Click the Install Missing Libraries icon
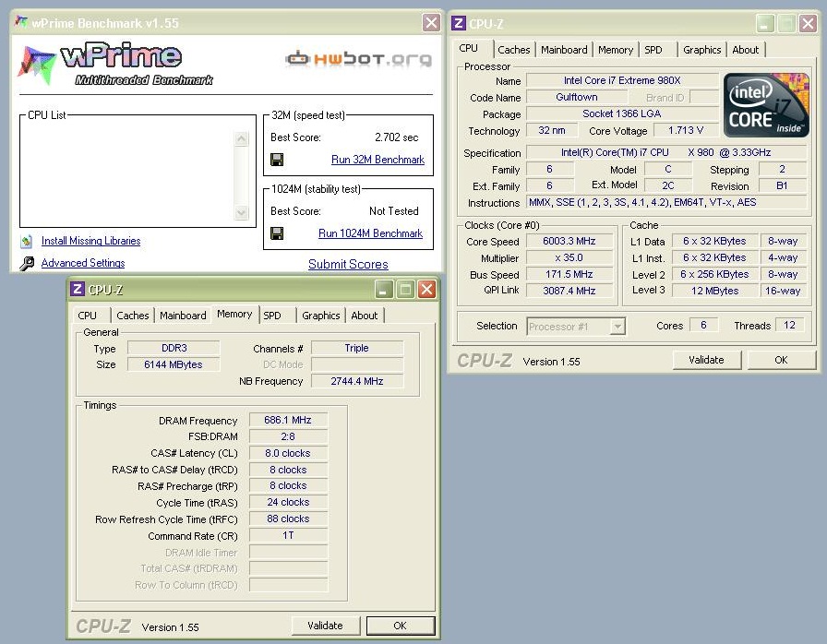The width and height of the screenshot is (827, 644). click(x=27, y=242)
